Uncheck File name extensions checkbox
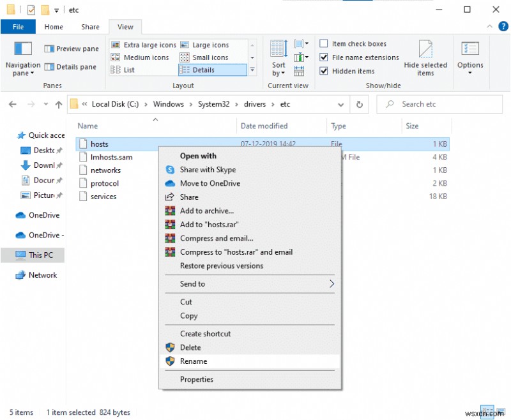This screenshot has width=511, height=420. [324, 57]
